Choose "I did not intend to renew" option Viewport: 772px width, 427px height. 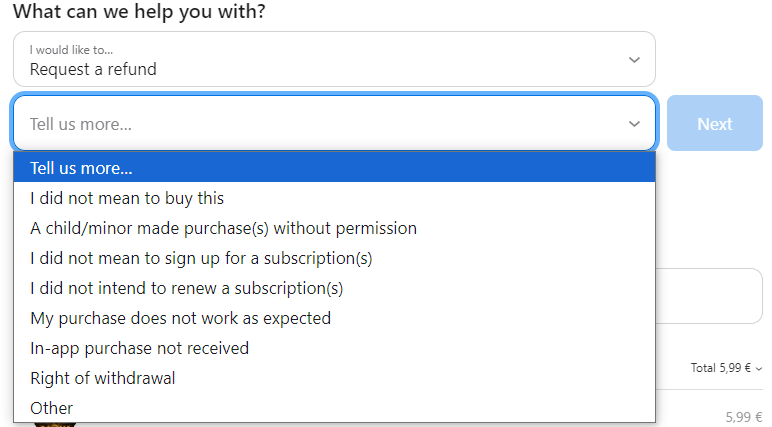point(186,288)
